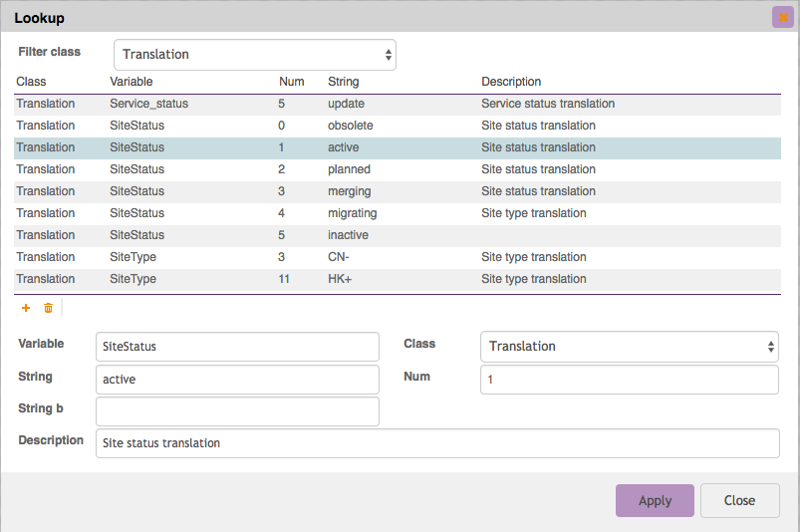
Task: Pick the SiteStatus merging row
Action: tap(397, 191)
